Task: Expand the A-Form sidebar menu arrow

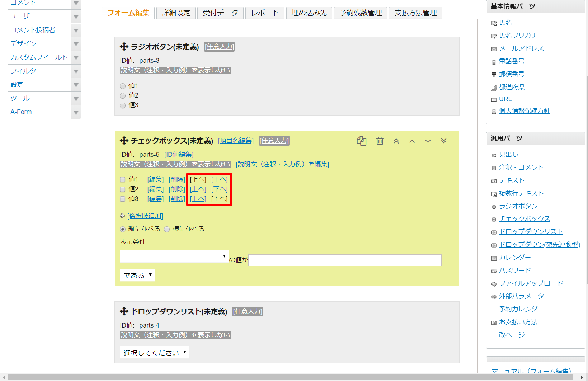Action: 76,112
